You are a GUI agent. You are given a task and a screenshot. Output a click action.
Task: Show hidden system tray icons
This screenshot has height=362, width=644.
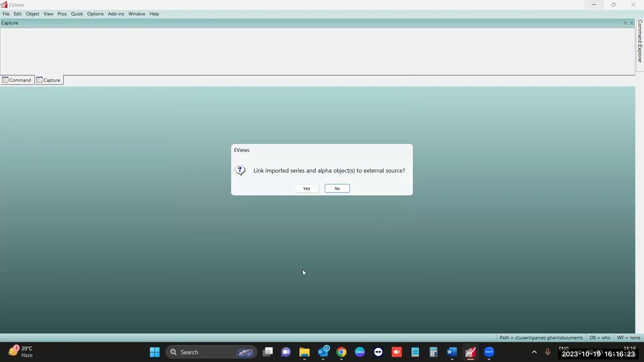point(534,352)
